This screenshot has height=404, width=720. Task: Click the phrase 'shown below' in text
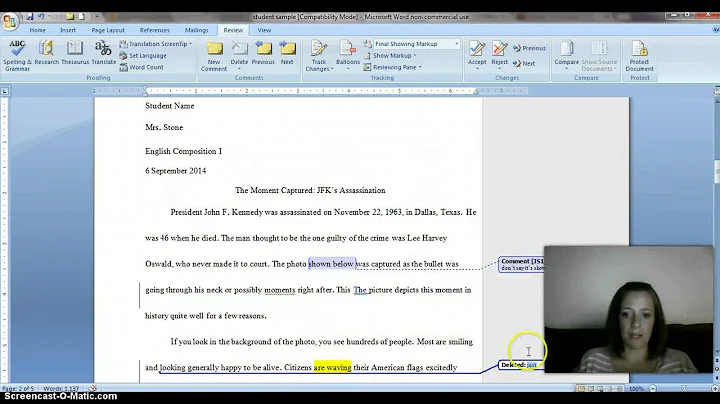point(332,264)
